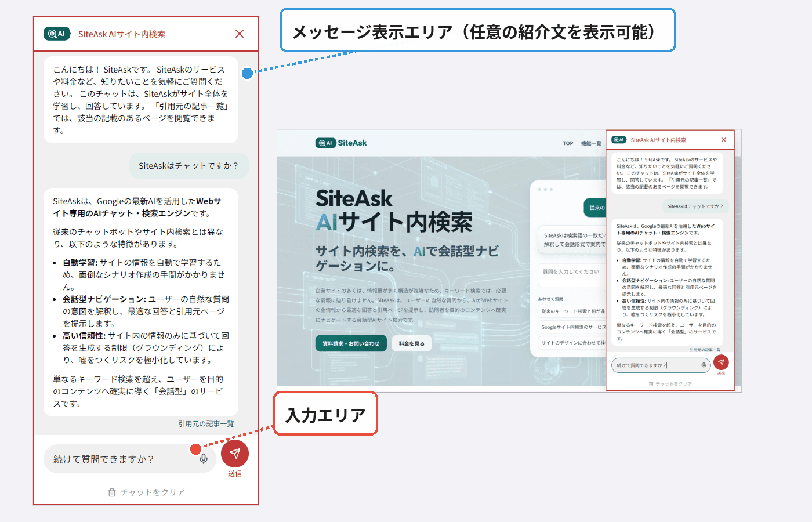Click the bold 会話型ナビゲーション bullet in the large panel

tap(104, 299)
